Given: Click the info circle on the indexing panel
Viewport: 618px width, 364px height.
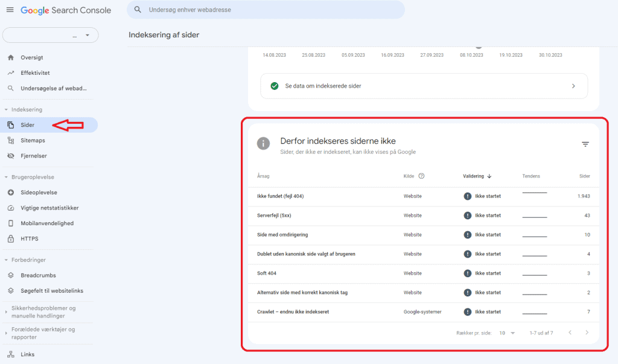Looking at the screenshot, I should tap(262, 144).
